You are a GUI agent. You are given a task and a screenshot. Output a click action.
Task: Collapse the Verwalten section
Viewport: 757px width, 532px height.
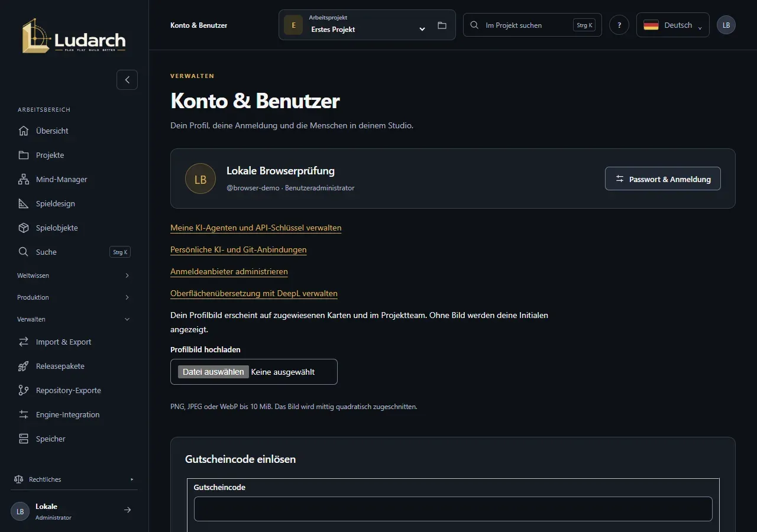[x=74, y=319]
